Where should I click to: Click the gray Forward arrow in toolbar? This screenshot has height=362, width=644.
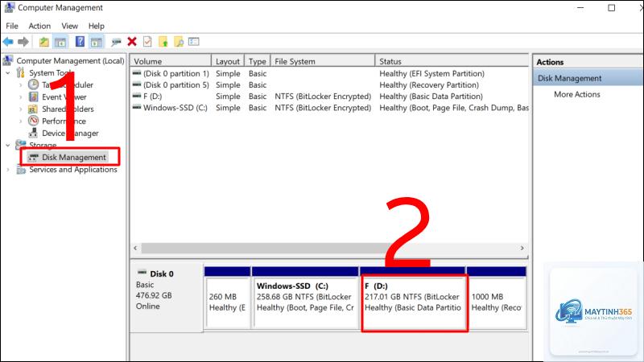23,42
